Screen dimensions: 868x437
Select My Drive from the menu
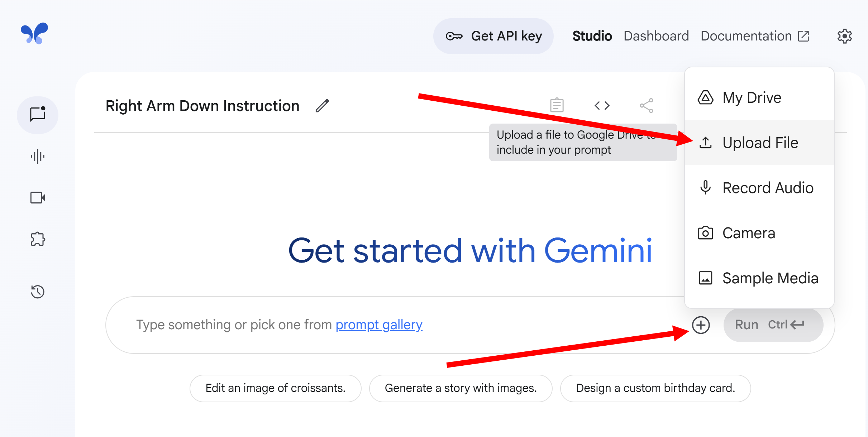coord(752,98)
